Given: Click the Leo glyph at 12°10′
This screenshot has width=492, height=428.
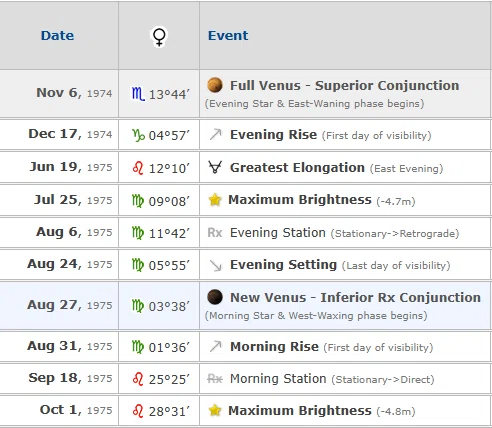Looking at the screenshot, I should point(138,168).
